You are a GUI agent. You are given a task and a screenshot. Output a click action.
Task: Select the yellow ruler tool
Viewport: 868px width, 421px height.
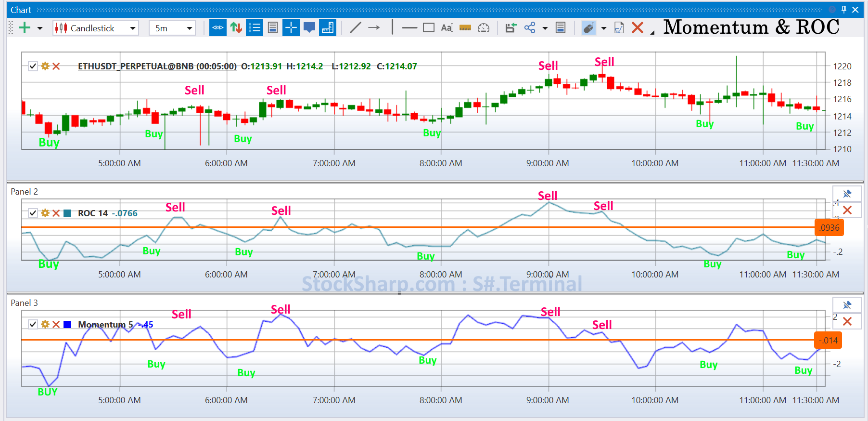pyautogui.click(x=465, y=28)
